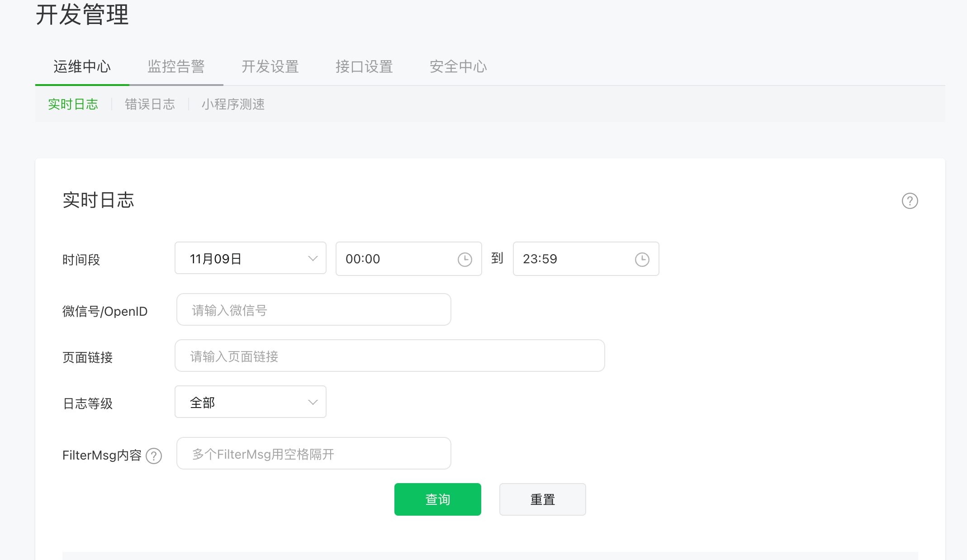The image size is (967, 560).
Task: Select the 实时日志 sub-tab
Action: (73, 104)
